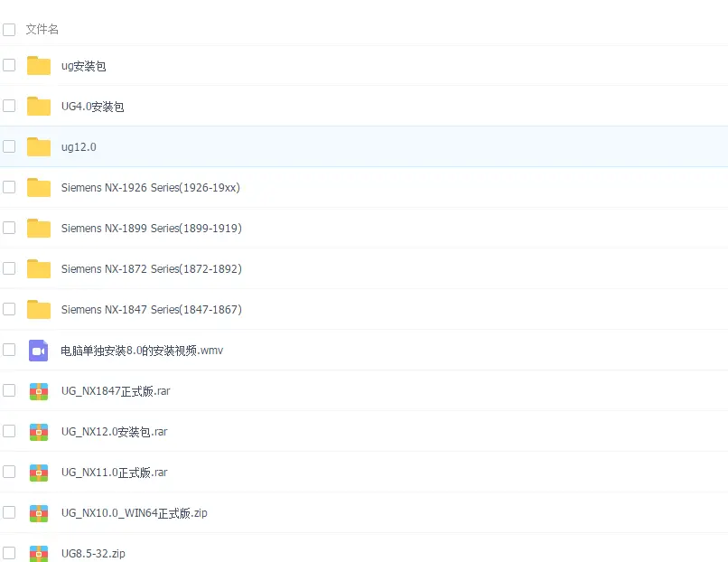Click folder icon of Siemens NX-1899 Series
This screenshot has height=562, width=728.
click(x=39, y=228)
